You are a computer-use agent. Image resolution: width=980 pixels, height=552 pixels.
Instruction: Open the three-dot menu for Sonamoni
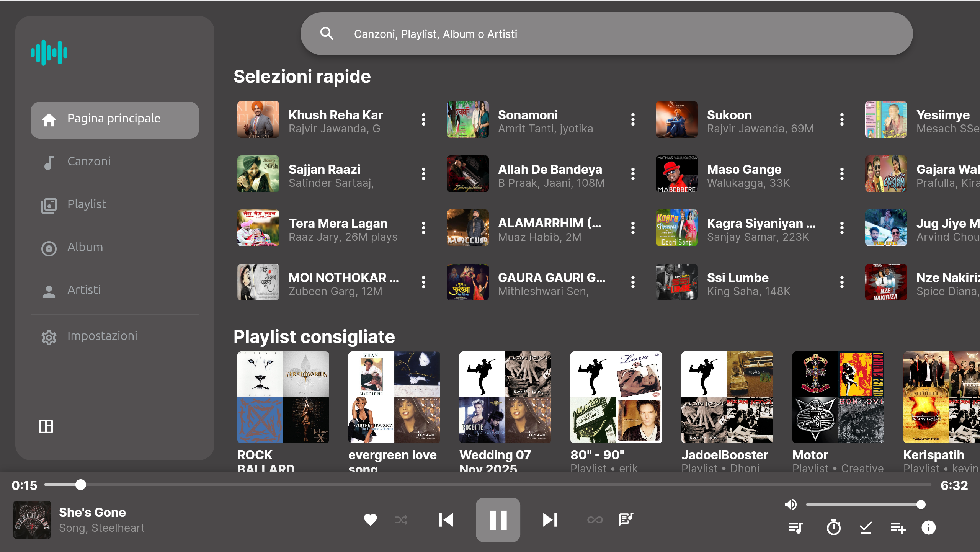point(633,120)
